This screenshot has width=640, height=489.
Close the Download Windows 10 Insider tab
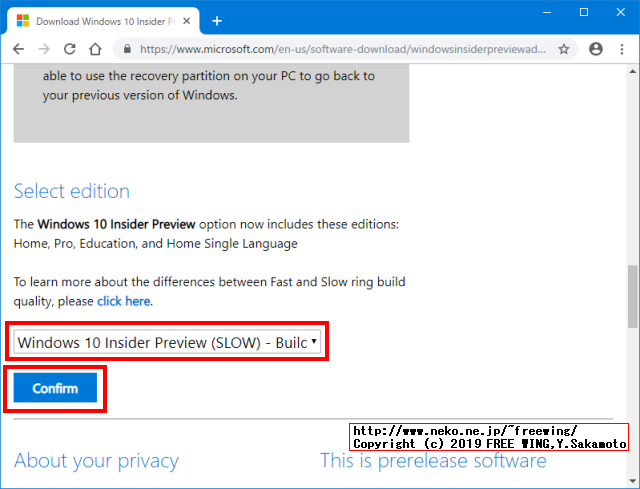coord(187,21)
